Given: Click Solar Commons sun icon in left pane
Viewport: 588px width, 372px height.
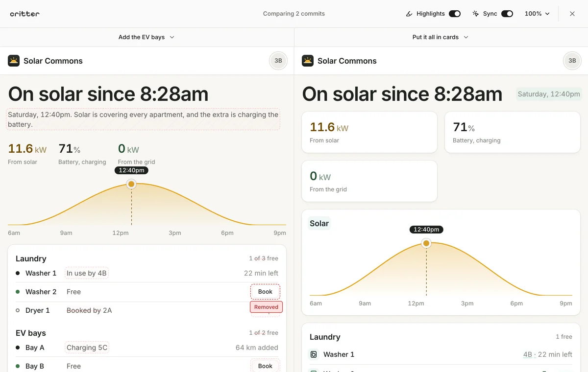Looking at the screenshot, I should [x=14, y=61].
